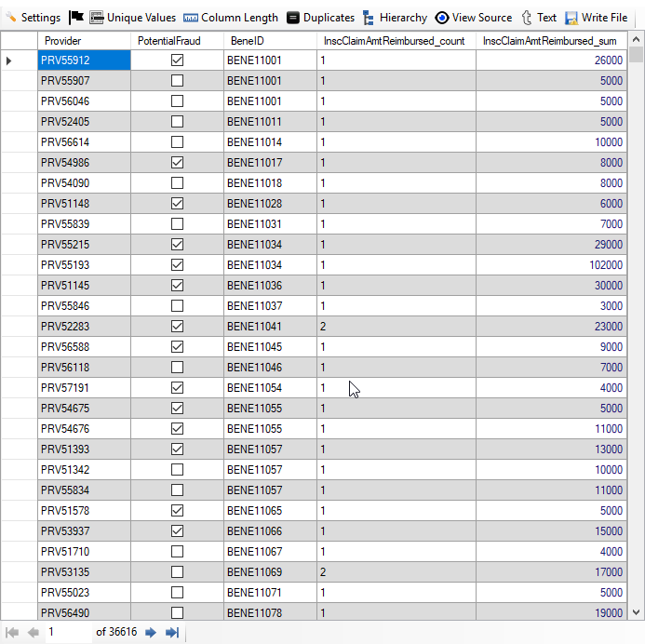Open the Column Length tool
Viewport: 645px width, 644px height.
pyautogui.click(x=230, y=18)
